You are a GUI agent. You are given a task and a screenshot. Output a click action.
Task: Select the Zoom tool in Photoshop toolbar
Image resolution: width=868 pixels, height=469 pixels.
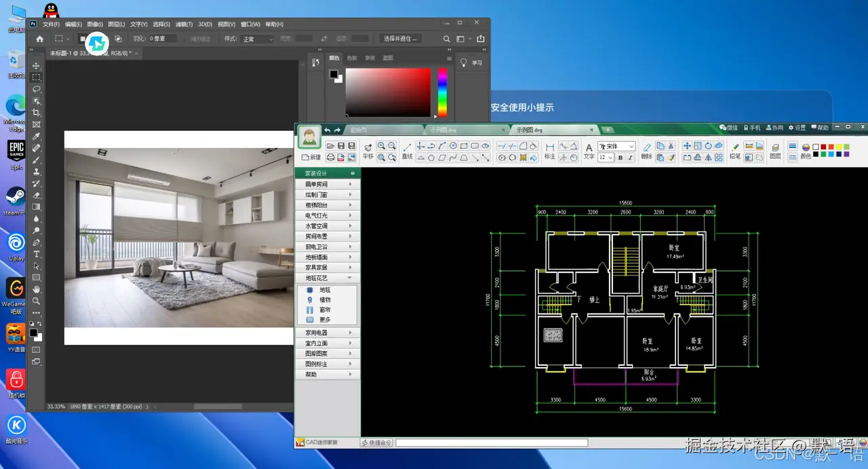[x=37, y=301]
